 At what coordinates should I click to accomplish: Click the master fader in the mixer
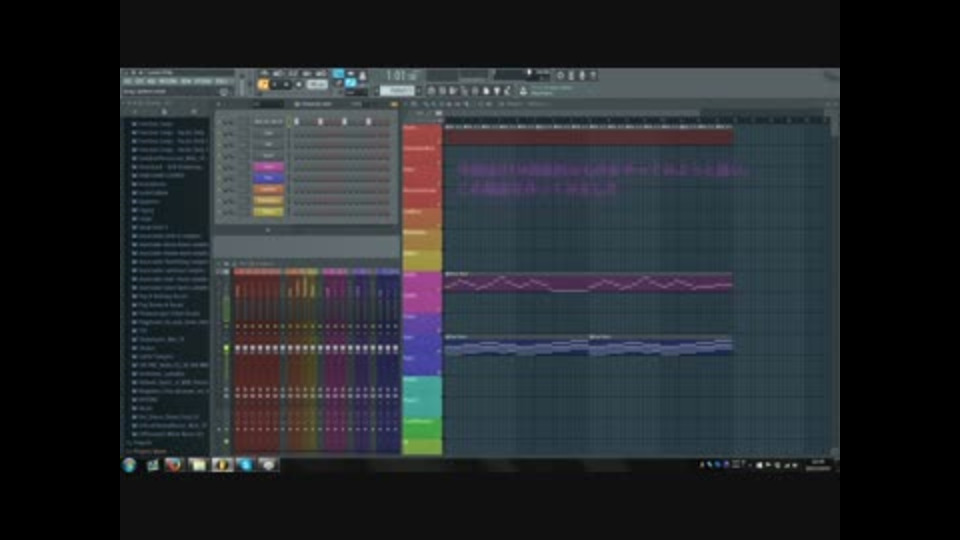[226, 348]
